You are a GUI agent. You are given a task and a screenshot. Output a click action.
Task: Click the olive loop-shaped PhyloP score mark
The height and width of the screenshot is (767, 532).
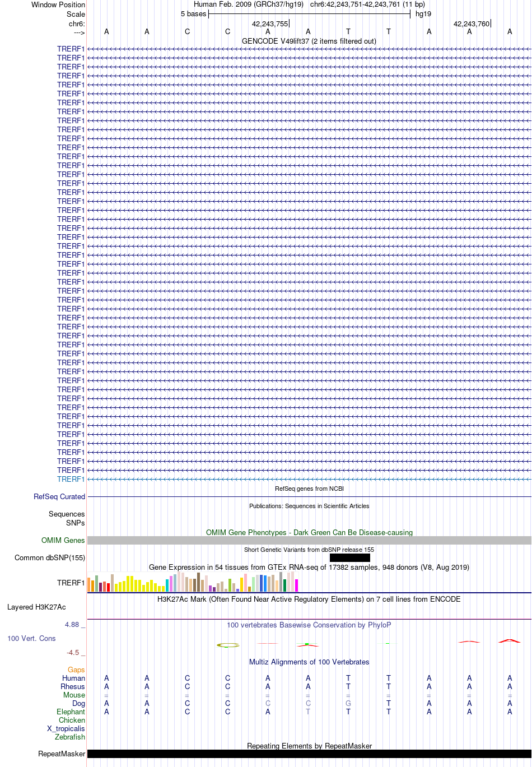228,645
